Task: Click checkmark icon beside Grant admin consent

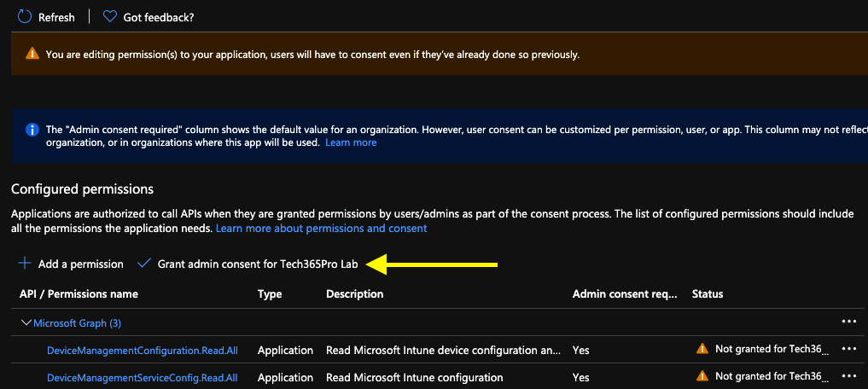Action: (x=144, y=264)
